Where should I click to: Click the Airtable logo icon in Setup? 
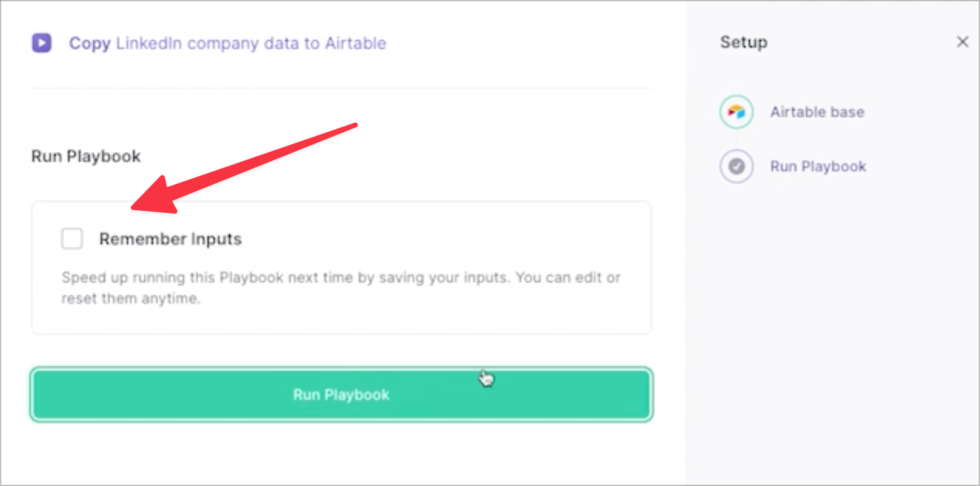coord(736,112)
